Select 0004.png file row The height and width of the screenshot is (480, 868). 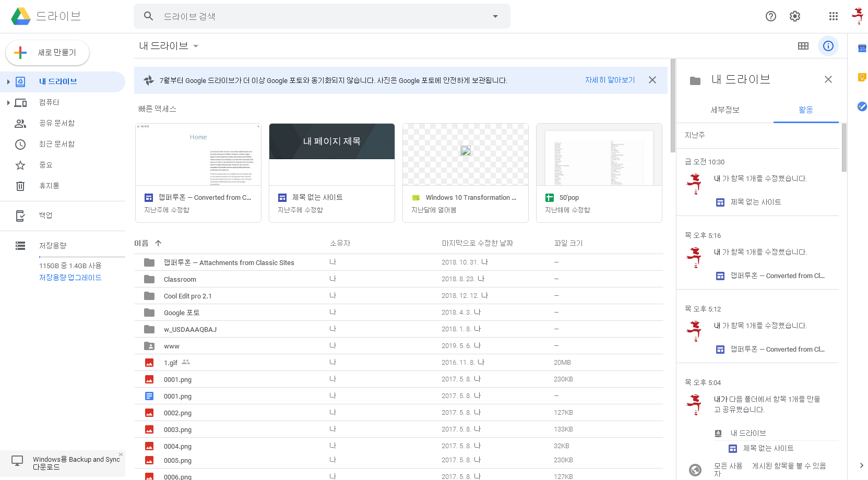tap(399, 446)
